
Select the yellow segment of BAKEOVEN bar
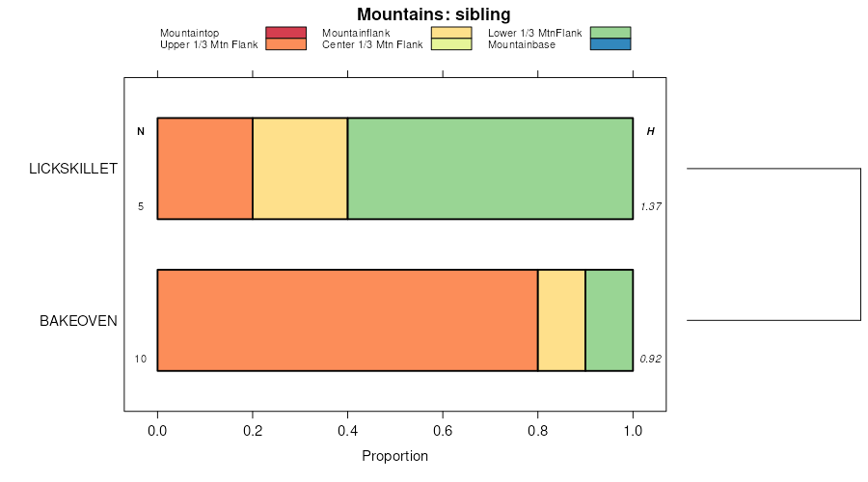pyautogui.click(x=561, y=320)
